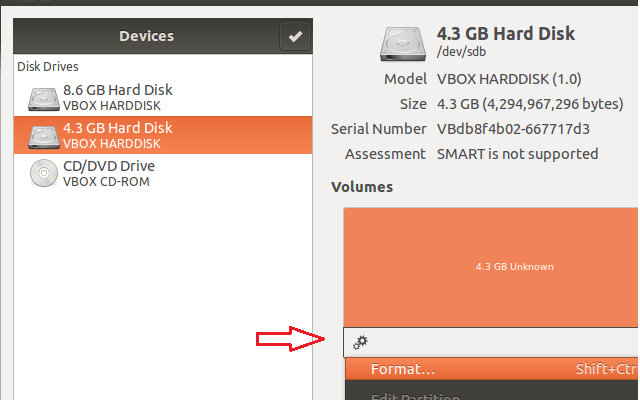Image resolution: width=640 pixels, height=400 pixels.
Task: Click the SMART is not supported assessment text
Action: [x=518, y=154]
